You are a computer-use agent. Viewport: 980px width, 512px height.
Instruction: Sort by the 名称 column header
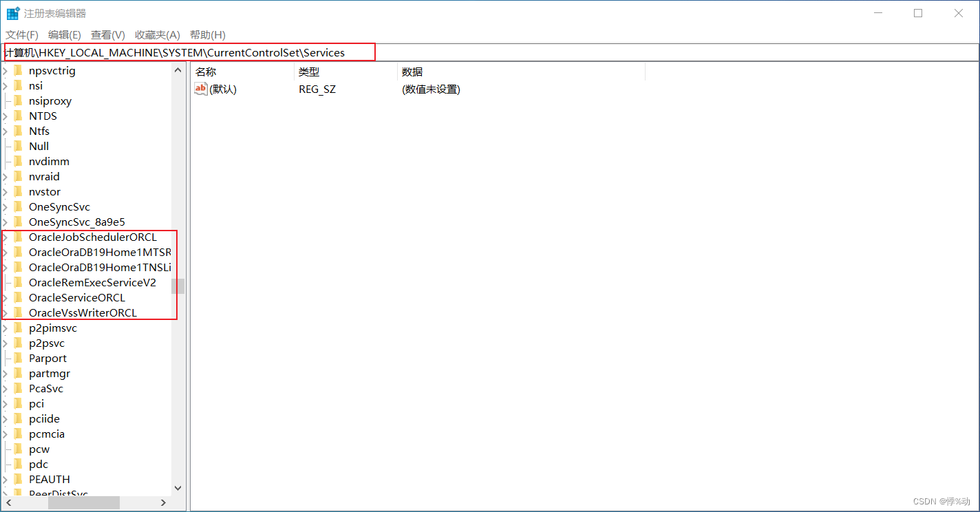click(x=242, y=72)
